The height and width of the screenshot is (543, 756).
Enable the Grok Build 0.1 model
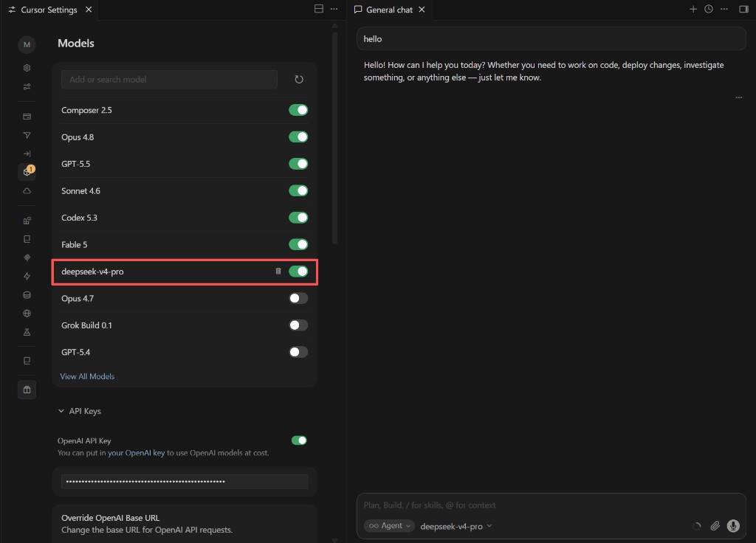click(298, 325)
